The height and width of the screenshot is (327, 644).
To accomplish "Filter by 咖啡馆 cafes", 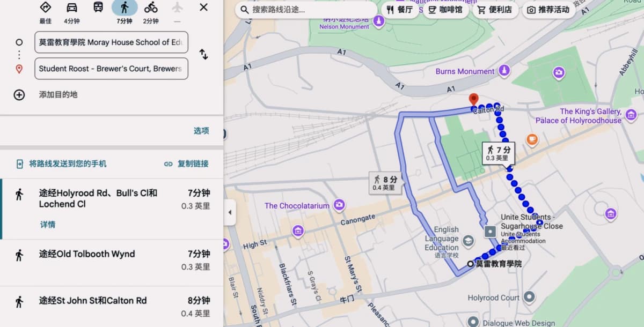I will [x=446, y=10].
